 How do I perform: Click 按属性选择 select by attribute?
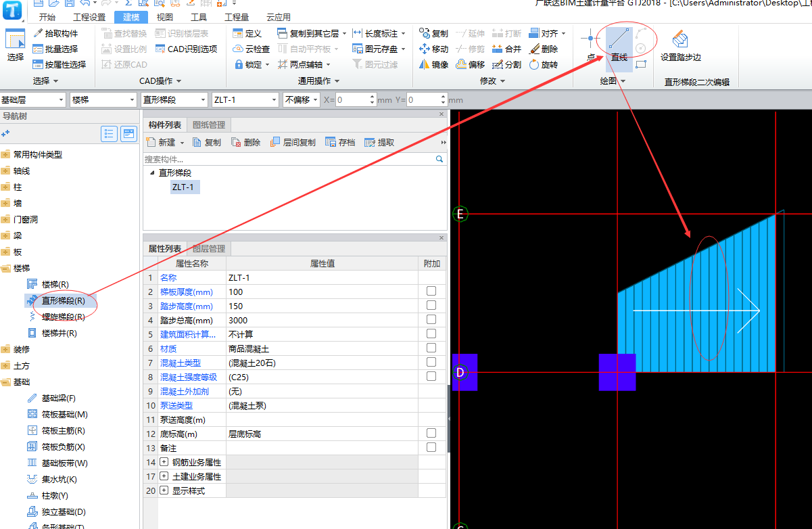coord(59,64)
